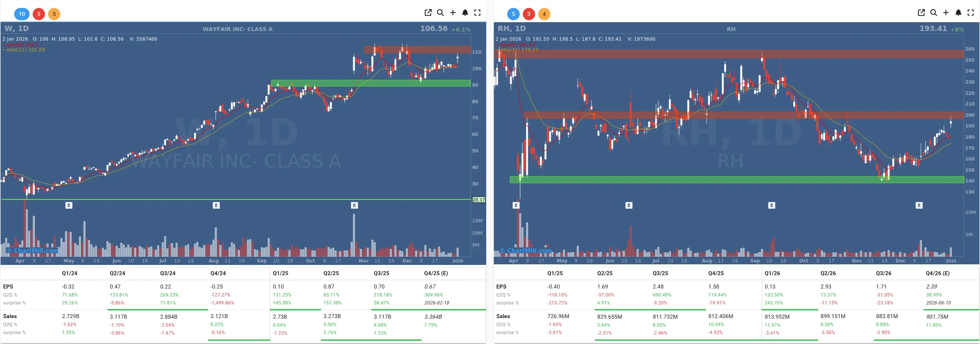The height and width of the screenshot is (344, 980).
Task: Open the notification bell on the RH chart
Action: tap(958, 13)
